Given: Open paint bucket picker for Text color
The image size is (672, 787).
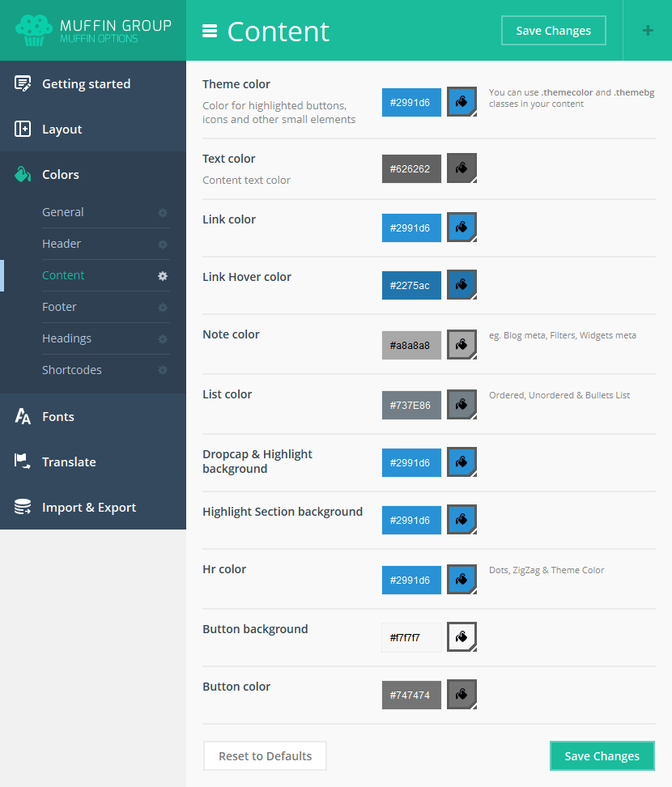Looking at the screenshot, I should click(x=461, y=168).
